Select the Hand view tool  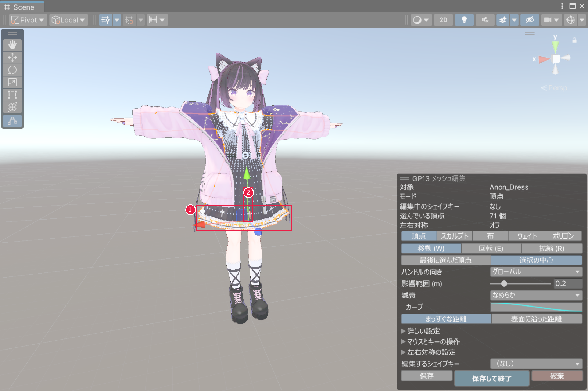click(12, 45)
